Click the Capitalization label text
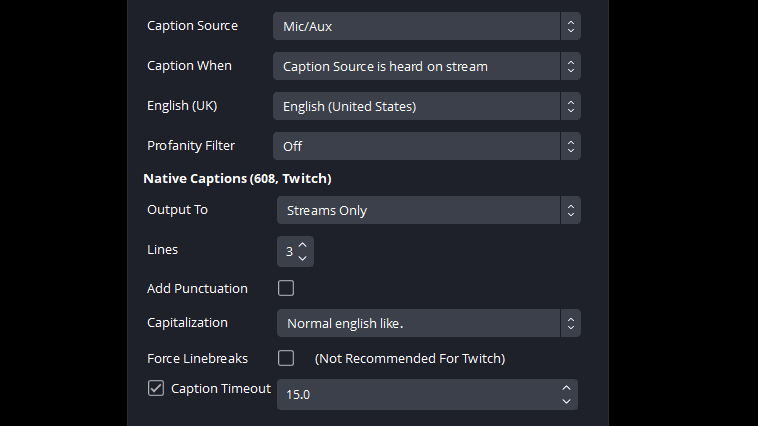 (187, 323)
